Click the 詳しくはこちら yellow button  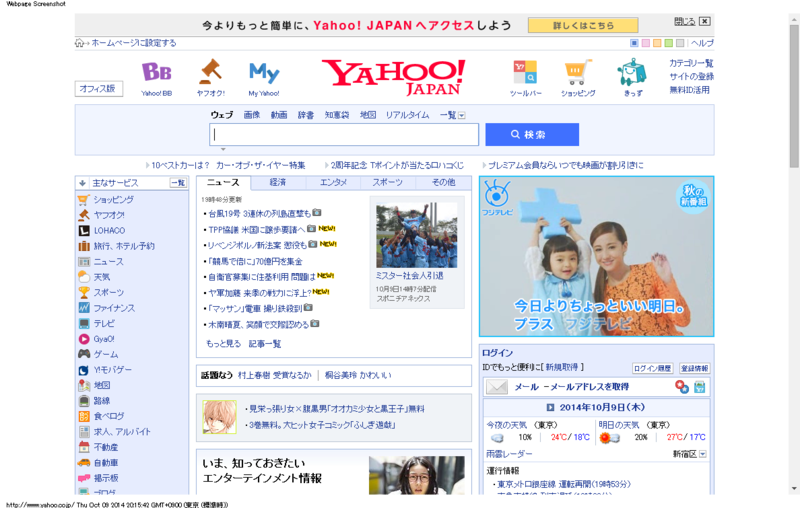click(x=583, y=26)
